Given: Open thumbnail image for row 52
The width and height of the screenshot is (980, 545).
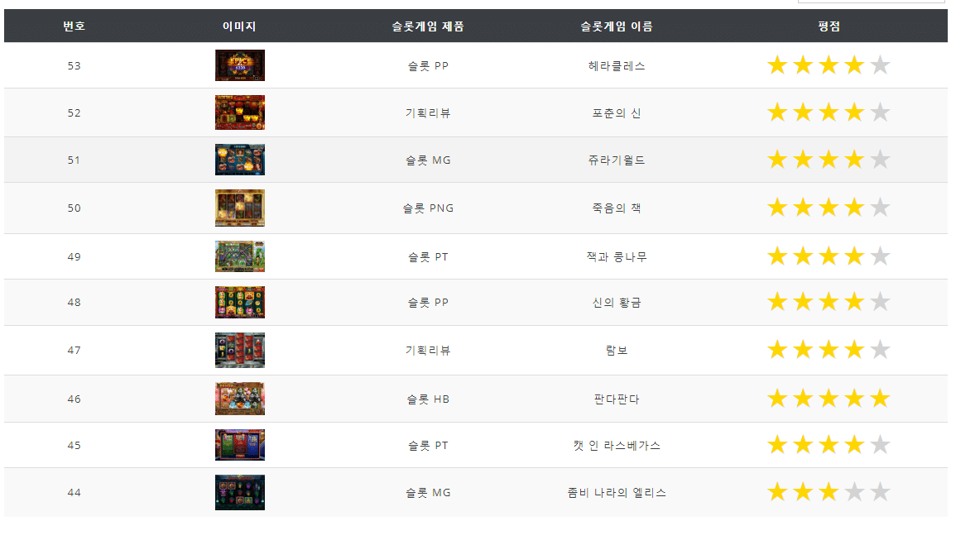Looking at the screenshot, I should coord(240,112).
